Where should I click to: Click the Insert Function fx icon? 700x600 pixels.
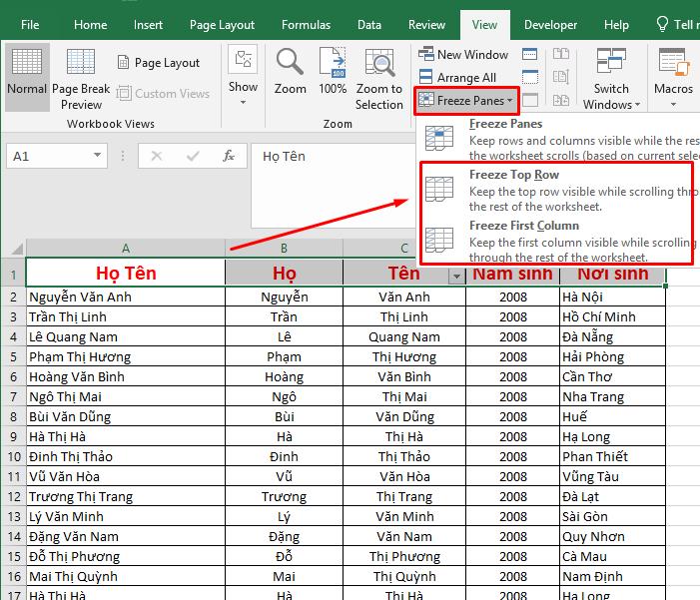pos(229,156)
